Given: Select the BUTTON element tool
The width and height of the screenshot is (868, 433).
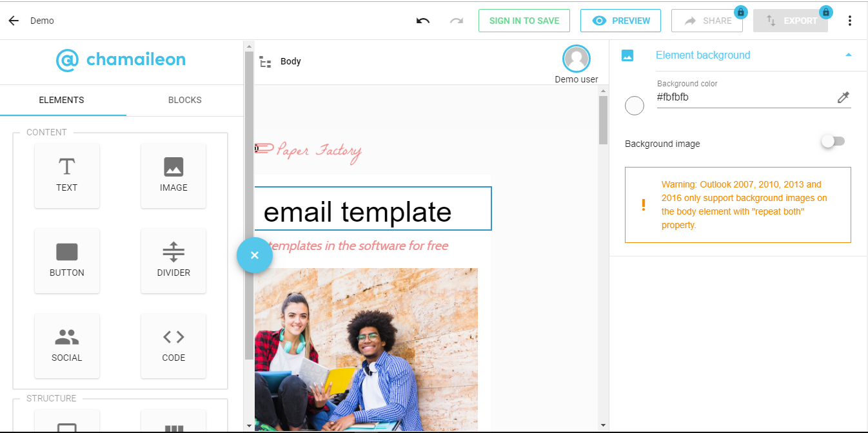Looking at the screenshot, I should (66, 260).
